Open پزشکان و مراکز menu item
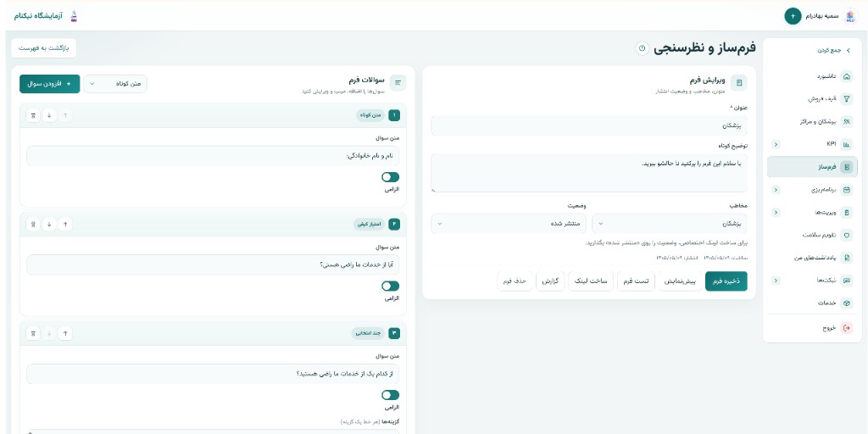Image resolution: width=868 pixels, height=434 pixels. point(812,122)
